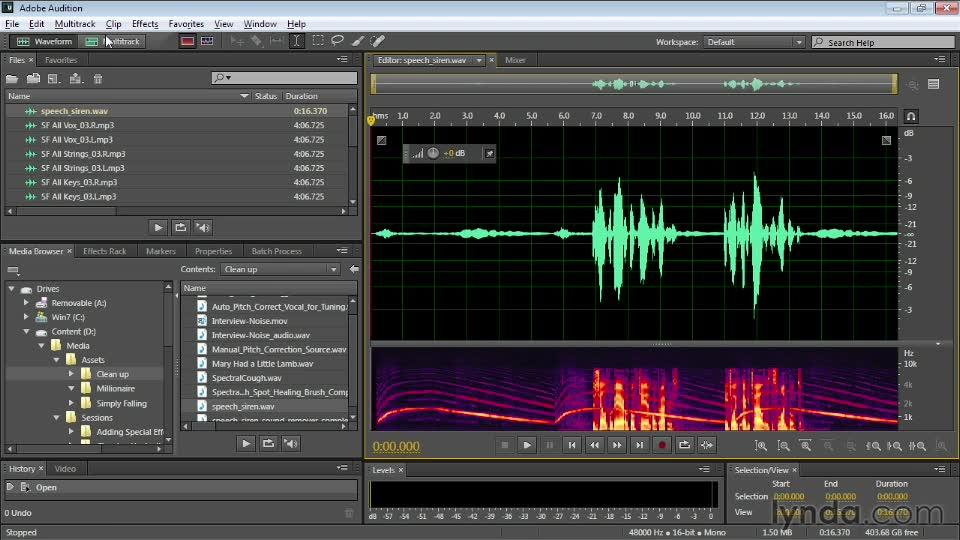The height and width of the screenshot is (540, 960).
Task: Collapse the Sessions folder
Action: point(56,418)
